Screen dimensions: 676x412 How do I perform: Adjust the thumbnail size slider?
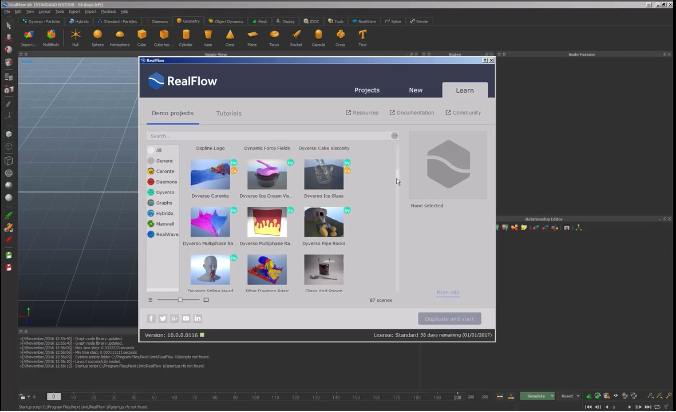(178, 300)
